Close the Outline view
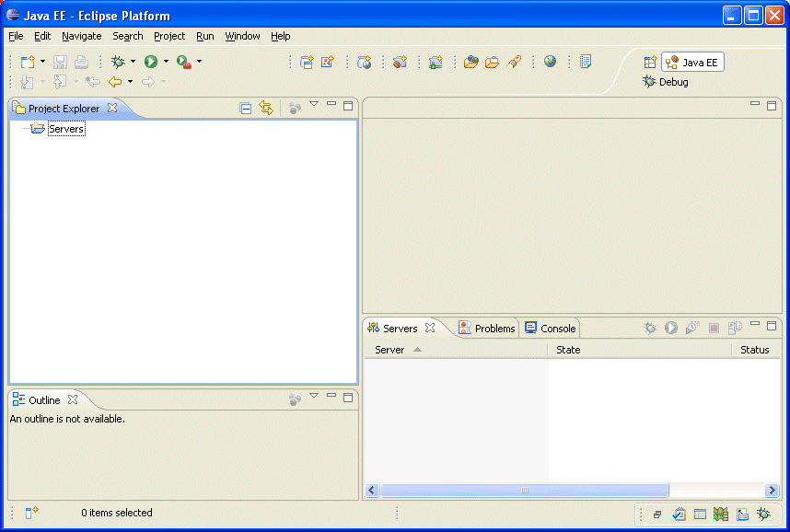 click(73, 399)
